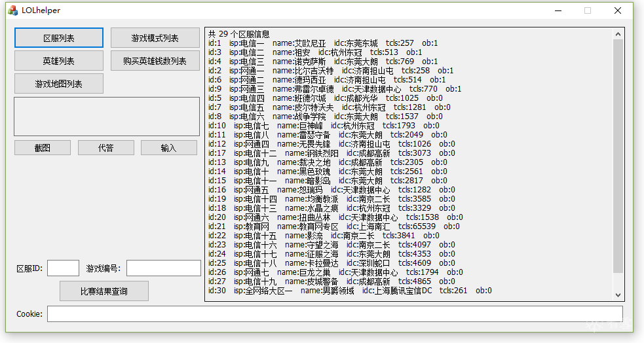Image resolution: width=644 pixels, height=343 pixels.
Task: Select the row id:11 雷瑟守备
Action: coord(328,135)
